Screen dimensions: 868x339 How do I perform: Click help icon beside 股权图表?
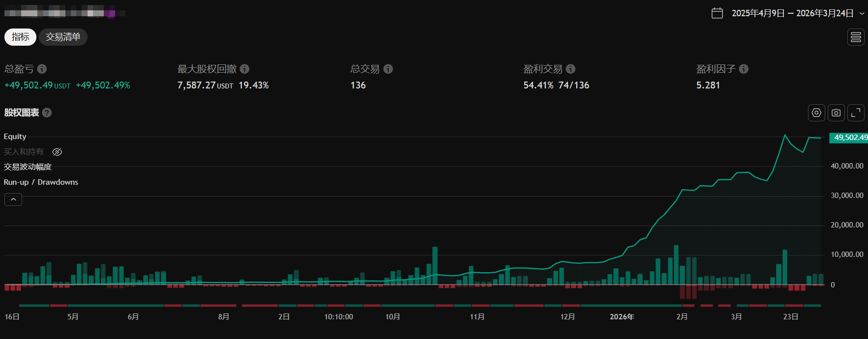tap(47, 113)
